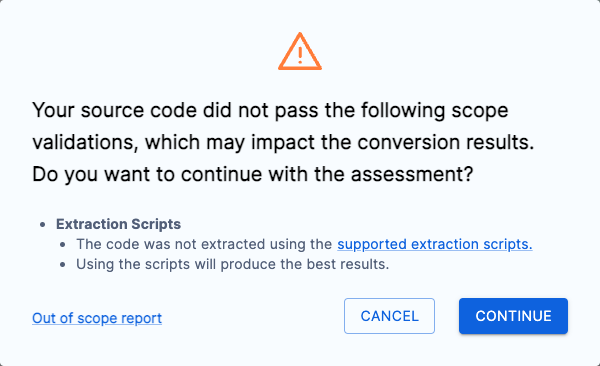Click the words 'following scope' in the heading

tap(435, 111)
